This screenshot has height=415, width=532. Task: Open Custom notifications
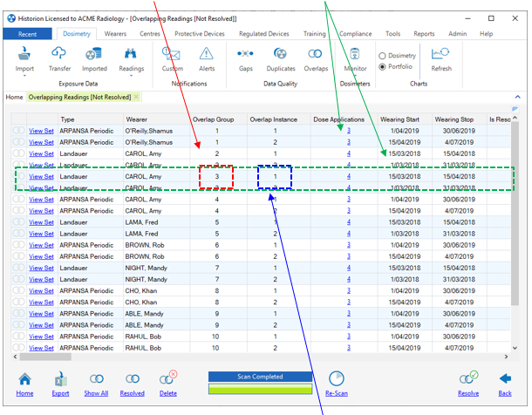[x=173, y=59]
